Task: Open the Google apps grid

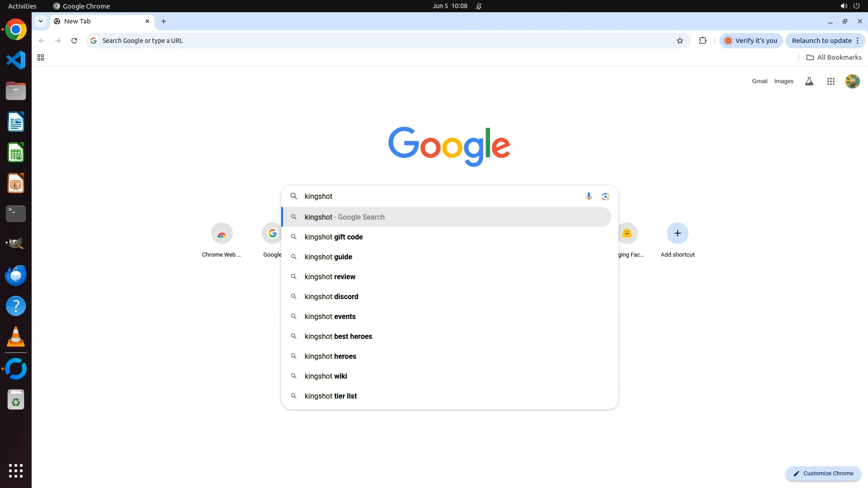Action: 830,81
